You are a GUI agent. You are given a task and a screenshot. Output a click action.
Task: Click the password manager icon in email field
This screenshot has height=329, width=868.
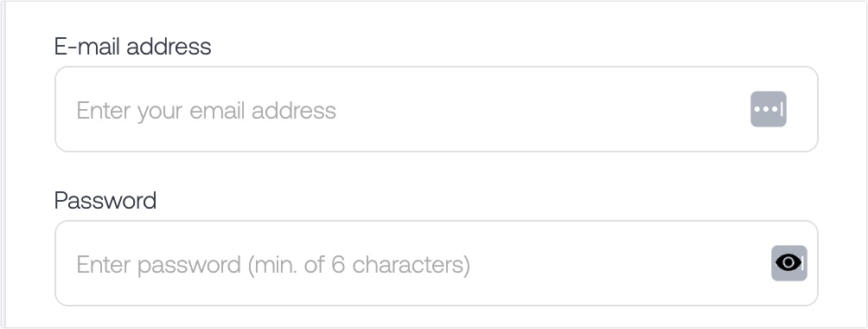click(x=769, y=109)
